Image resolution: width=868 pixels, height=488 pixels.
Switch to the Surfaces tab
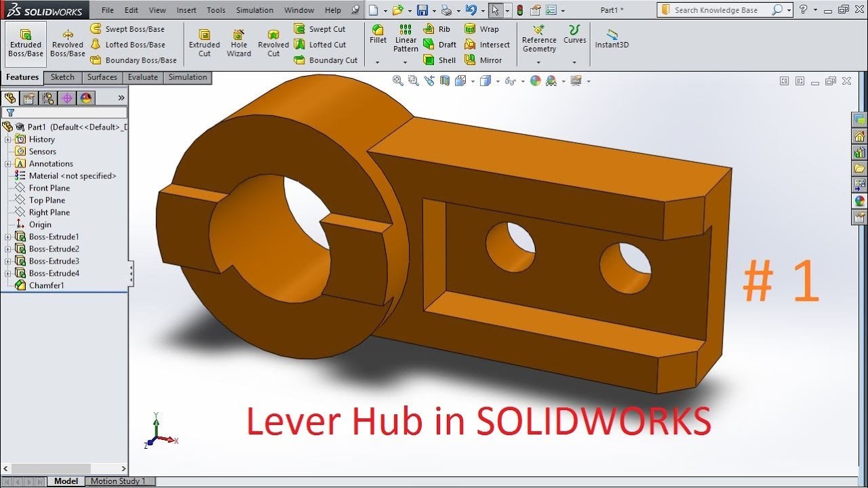[x=102, y=77]
